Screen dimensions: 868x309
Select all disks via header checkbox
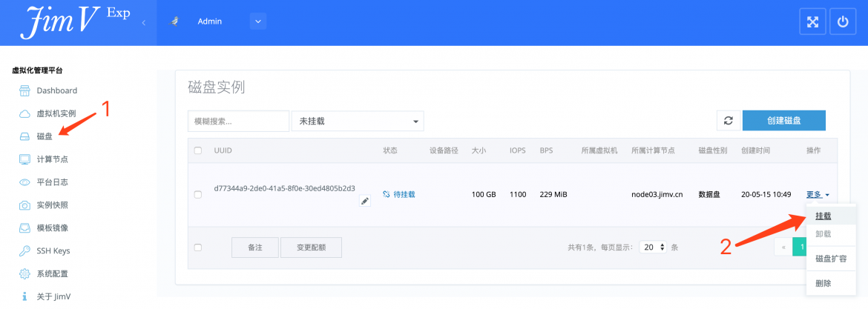tap(198, 150)
